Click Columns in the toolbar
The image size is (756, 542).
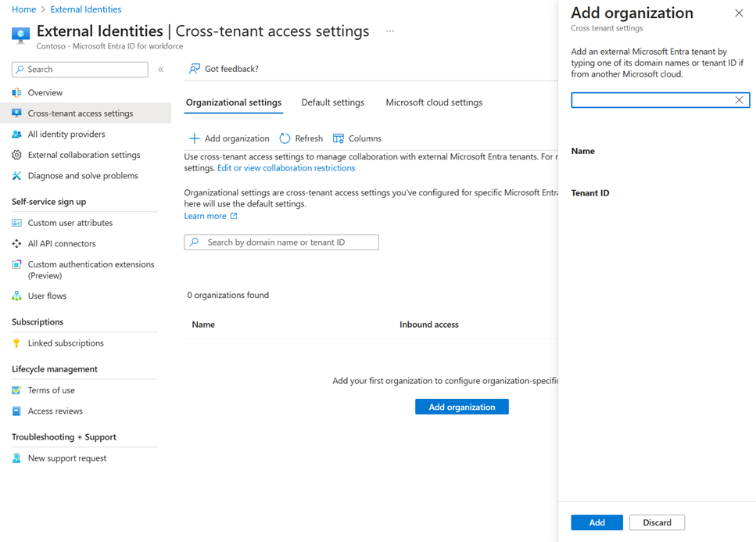click(x=357, y=138)
